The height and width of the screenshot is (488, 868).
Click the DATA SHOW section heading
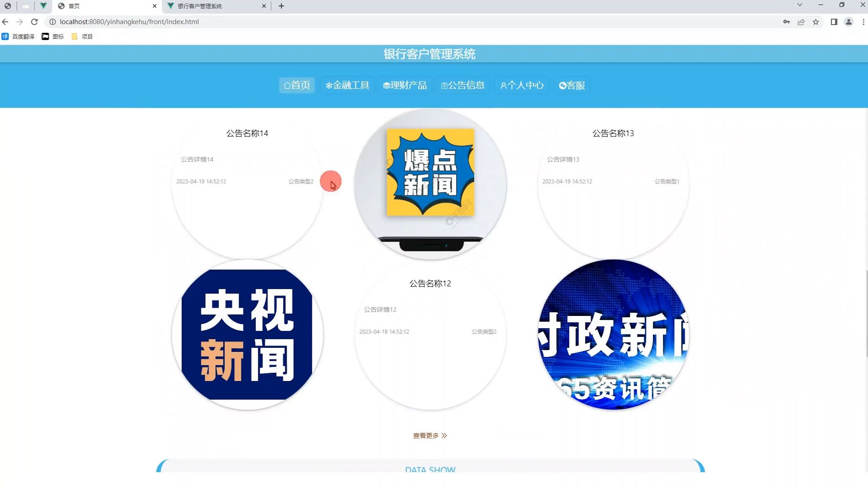[430, 468]
